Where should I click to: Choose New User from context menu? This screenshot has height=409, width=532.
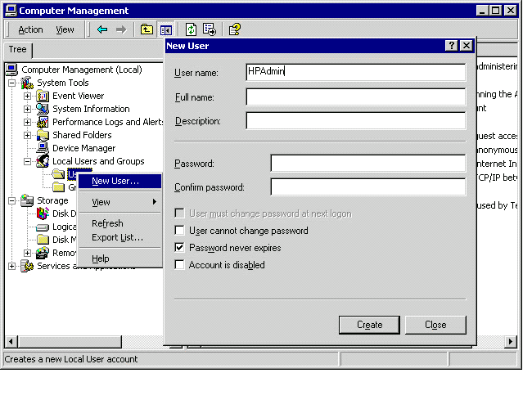(x=115, y=181)
